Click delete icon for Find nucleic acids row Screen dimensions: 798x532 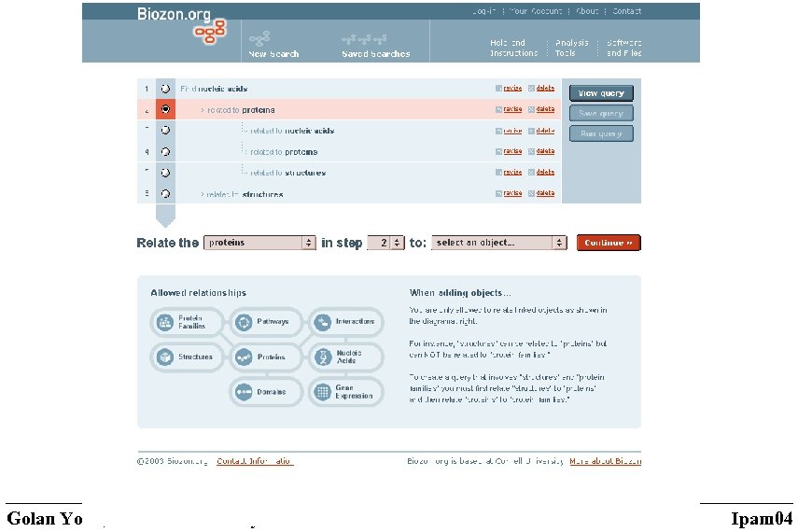click(x=531, y=88)
